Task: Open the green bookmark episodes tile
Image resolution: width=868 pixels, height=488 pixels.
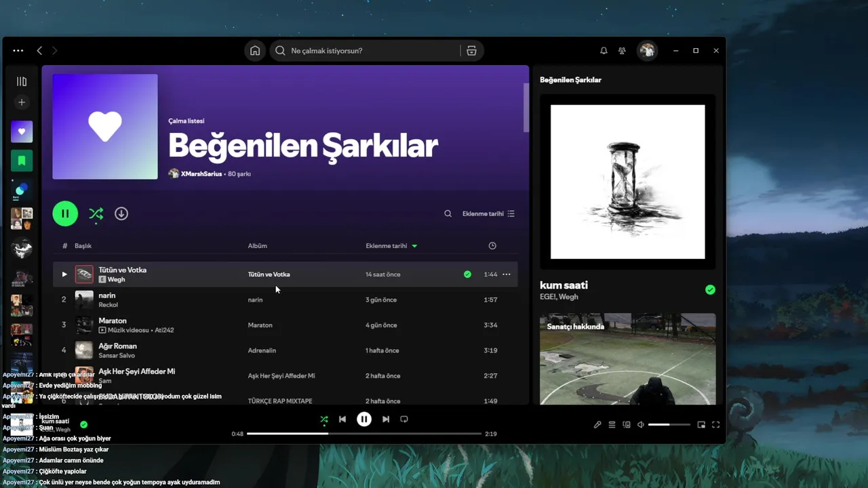Action: click(x=22, y=161)
